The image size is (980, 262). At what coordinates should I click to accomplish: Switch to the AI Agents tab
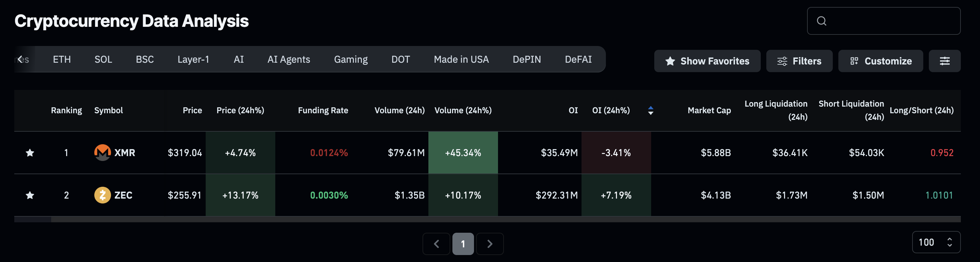click(289, 60)
